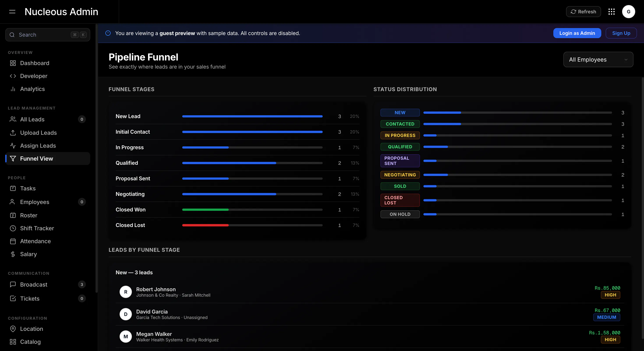Go to the Developer section
The width and height of the screenshot is (644, 351).
click(x=48, y=76)
